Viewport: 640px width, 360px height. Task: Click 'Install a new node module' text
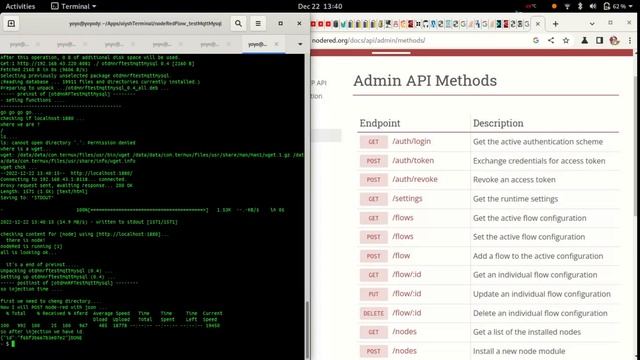tap(519, 351)
